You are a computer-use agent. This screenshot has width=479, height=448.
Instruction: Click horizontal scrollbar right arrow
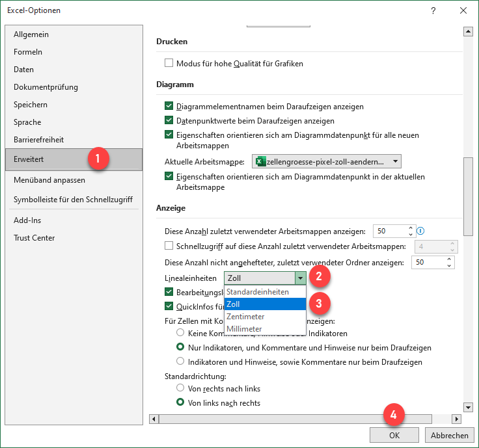tap(456, 419)
